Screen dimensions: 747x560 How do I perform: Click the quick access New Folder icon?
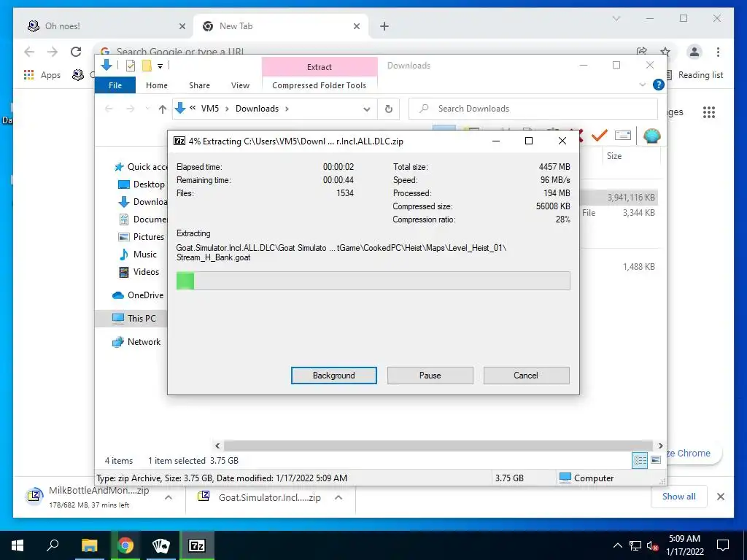147,66
